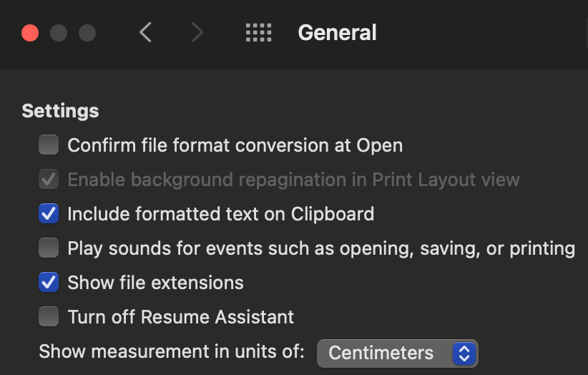This screenshot has width=588, height=375.
Task: Enable Confirm file format conversion at Open
Action: click(x=49, y=145)
